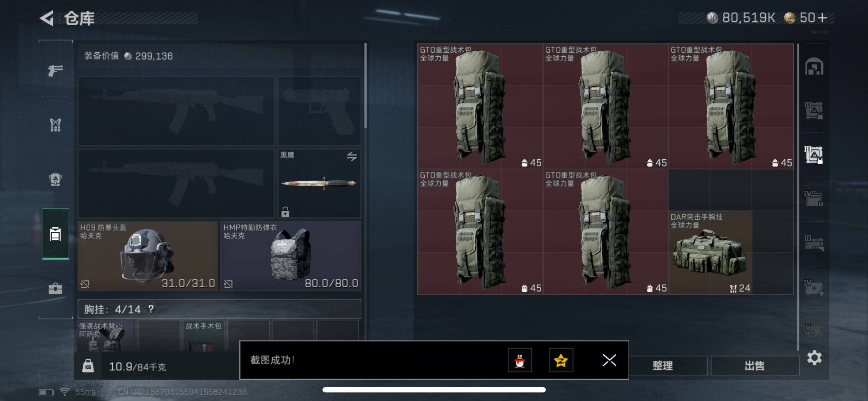
Task: Open warehouse settings gear icon
Action: [814, 358]
